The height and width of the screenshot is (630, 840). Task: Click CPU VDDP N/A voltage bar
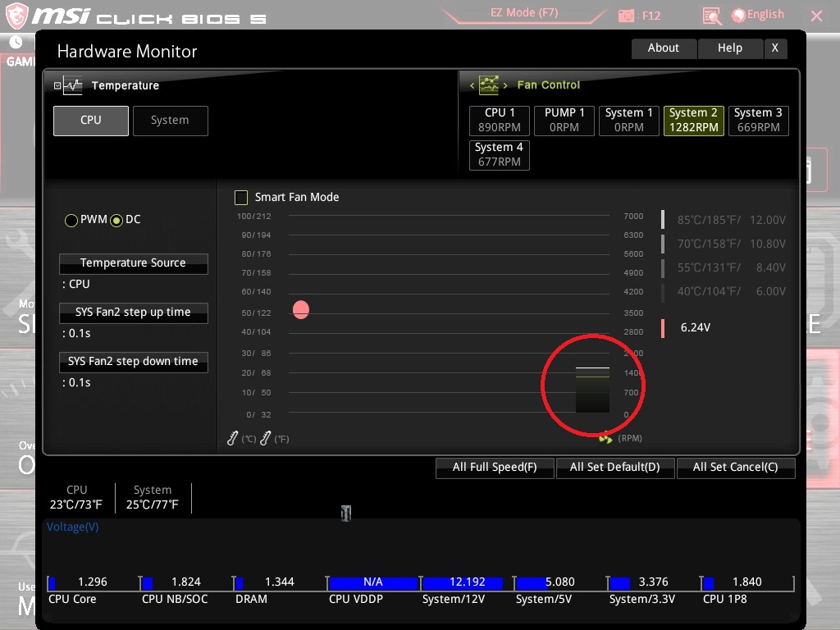[x=373, y=583]
